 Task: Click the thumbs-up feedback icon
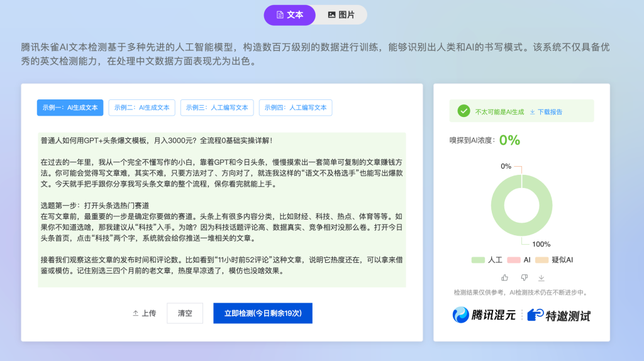coord(505,277)
